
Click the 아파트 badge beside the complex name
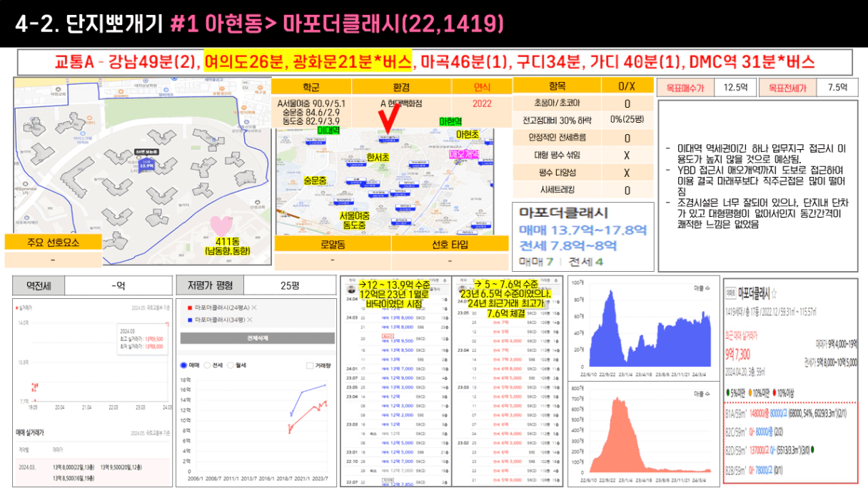(732, 293)
